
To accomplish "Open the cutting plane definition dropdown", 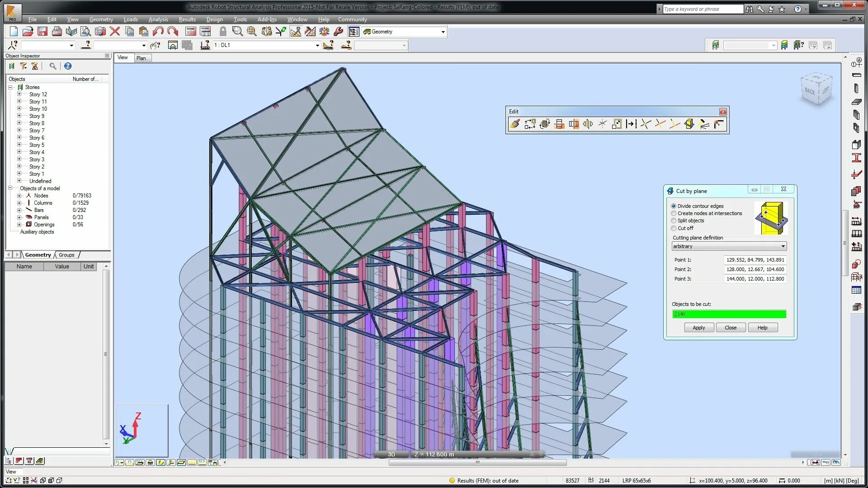I will point(783,246).
